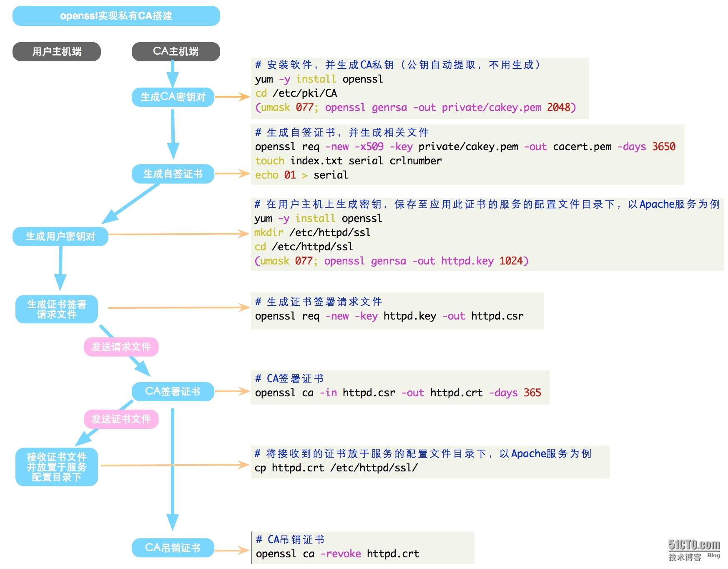
Task: Click the code line 'openssl req -new -key httpd.key'
Action: pyautogui.click(x=389, y=316)
